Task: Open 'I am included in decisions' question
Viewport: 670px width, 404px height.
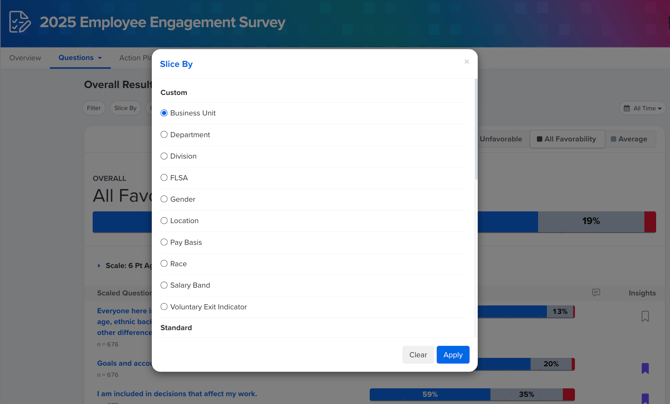Action: pyautogui.click(x=177, y=394)
